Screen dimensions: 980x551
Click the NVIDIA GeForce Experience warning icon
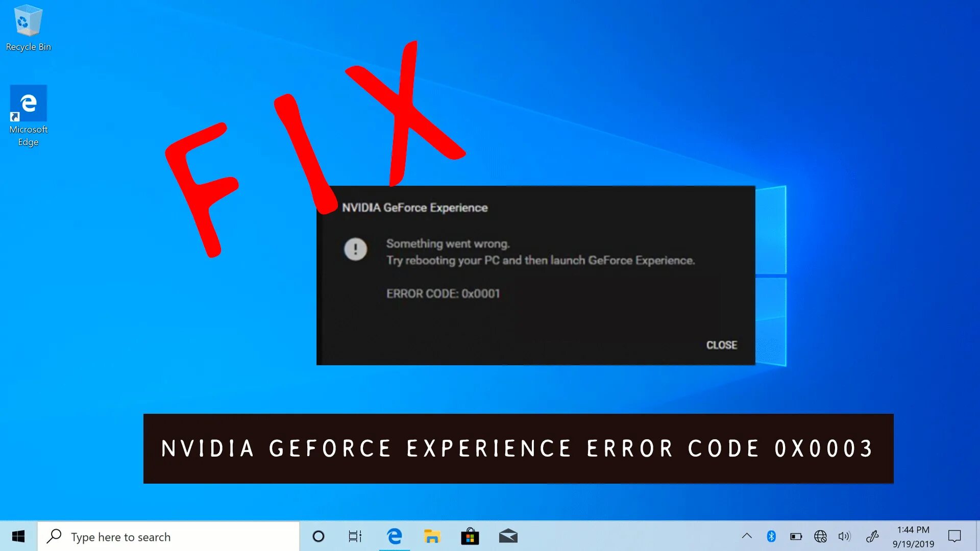[355, 249]
